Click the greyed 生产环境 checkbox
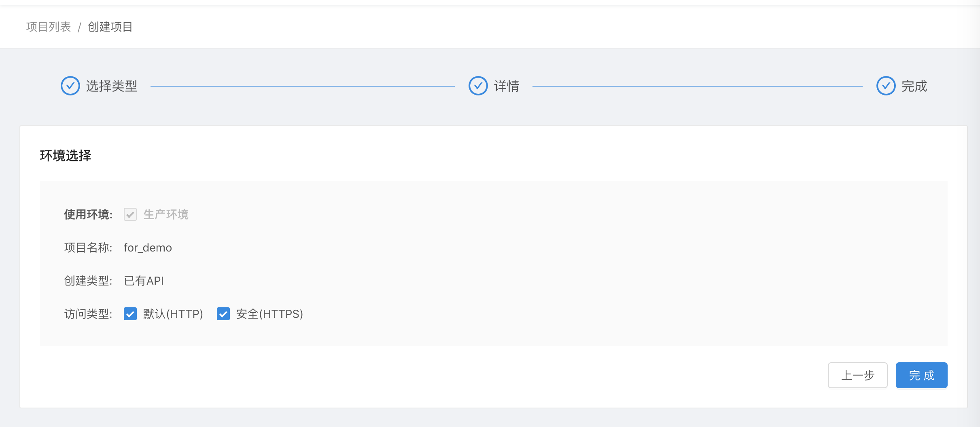The image size is (980, 427). tap(130, 214)
